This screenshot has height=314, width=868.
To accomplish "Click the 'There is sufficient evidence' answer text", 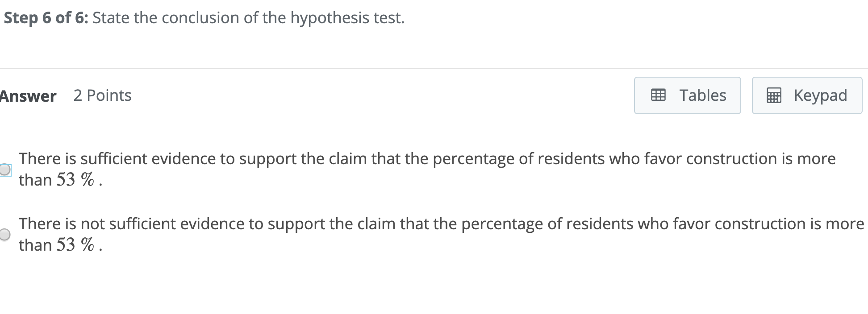I will (x=427, y=169).
